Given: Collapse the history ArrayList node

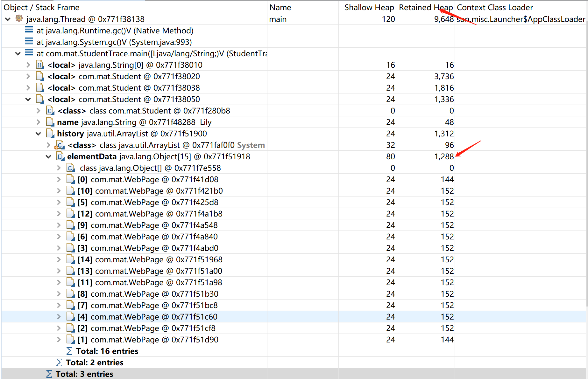Looking at the screenshot, I should (39, 134).
